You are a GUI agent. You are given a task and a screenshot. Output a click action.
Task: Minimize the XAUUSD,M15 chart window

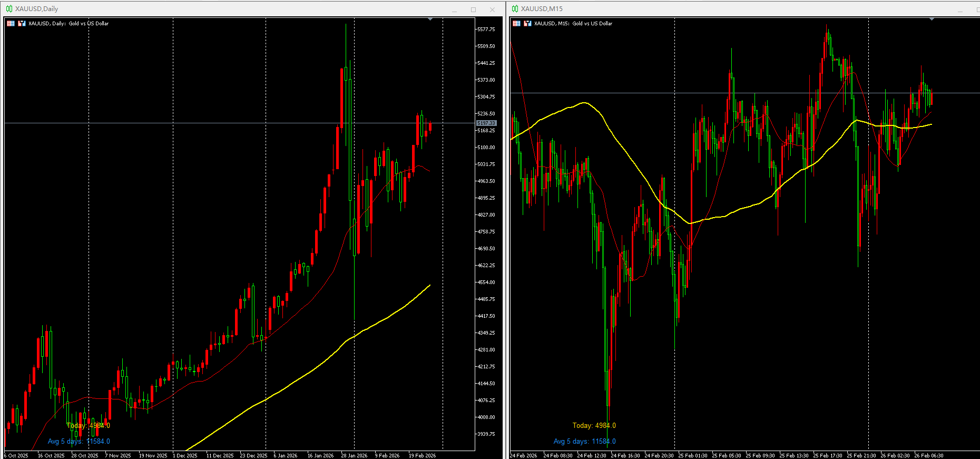(960, 9)
